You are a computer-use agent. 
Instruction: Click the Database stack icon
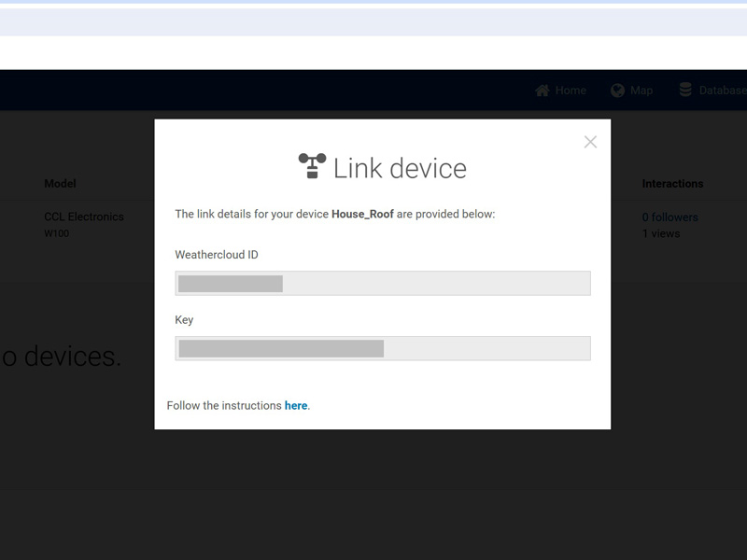tap(685, 90)
